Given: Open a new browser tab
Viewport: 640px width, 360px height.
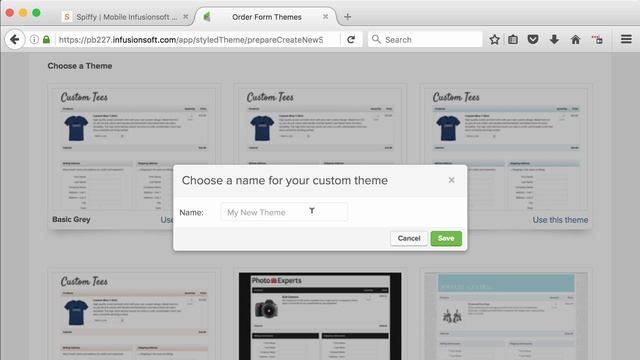Looking at the screenshot, I should pos(347,17).
